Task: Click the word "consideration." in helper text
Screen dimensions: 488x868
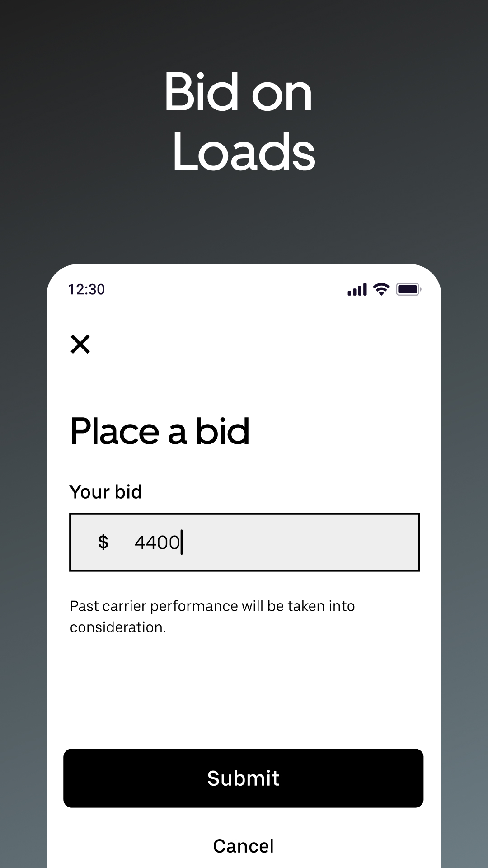Action: tap(118, 627)
